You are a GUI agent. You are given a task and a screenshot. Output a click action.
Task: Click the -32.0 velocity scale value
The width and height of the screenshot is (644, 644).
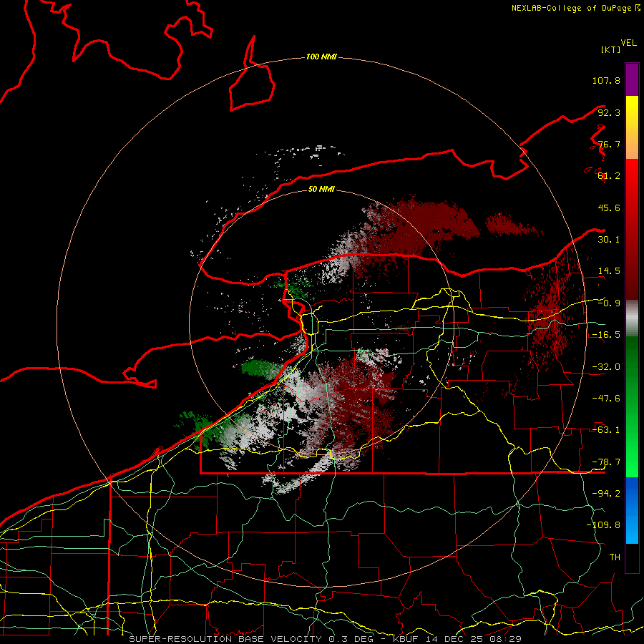[x=606, y=367]
